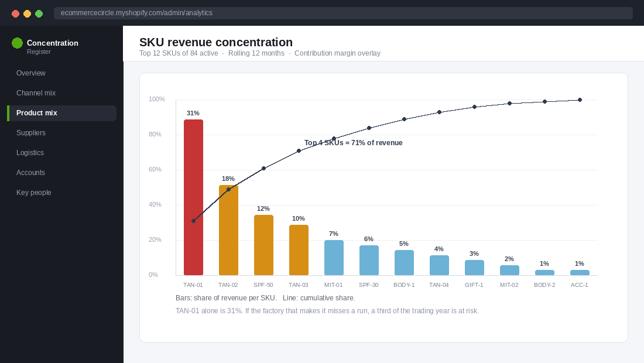This screenshot has width=644, height=363.
Task: Click the blue MIT-02 bar
Action: (509, 270)
